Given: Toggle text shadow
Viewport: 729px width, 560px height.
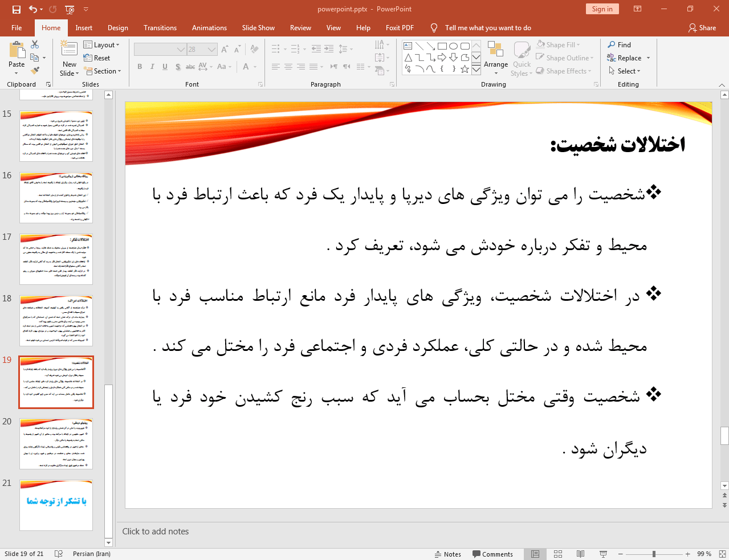Looking at the screenshot, I should (x=178, y=67).
